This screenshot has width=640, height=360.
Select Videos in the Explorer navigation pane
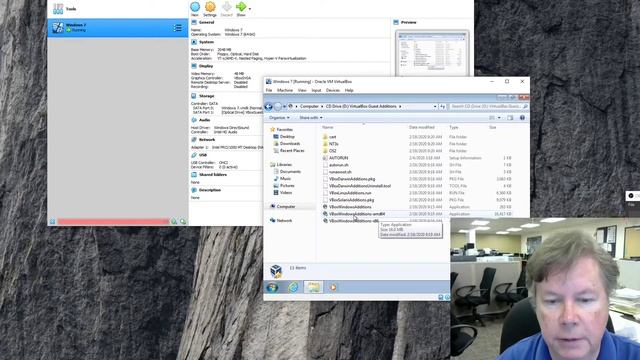tap(286, 193)
